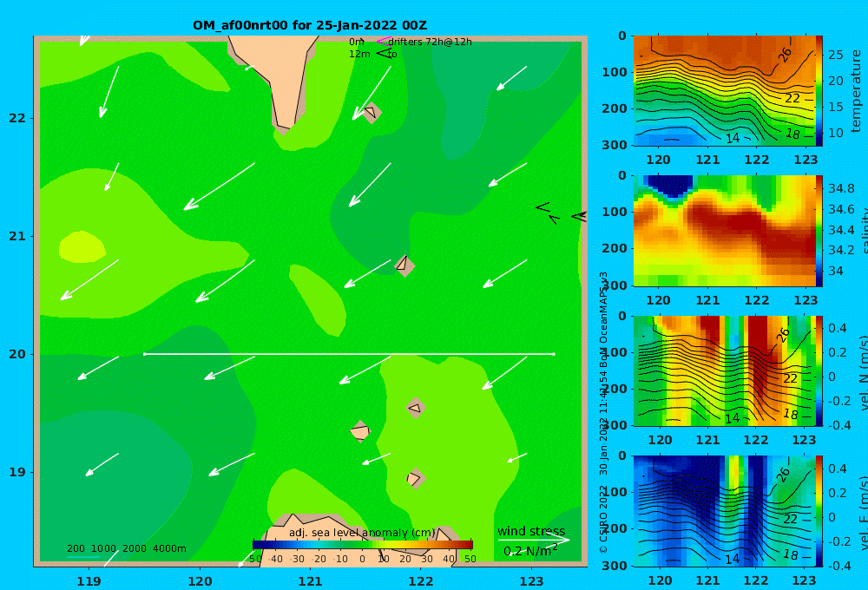This screenshot has height=590, width=868.
Task: Click longitude label 121 on the main map
Action: [310, 581]
